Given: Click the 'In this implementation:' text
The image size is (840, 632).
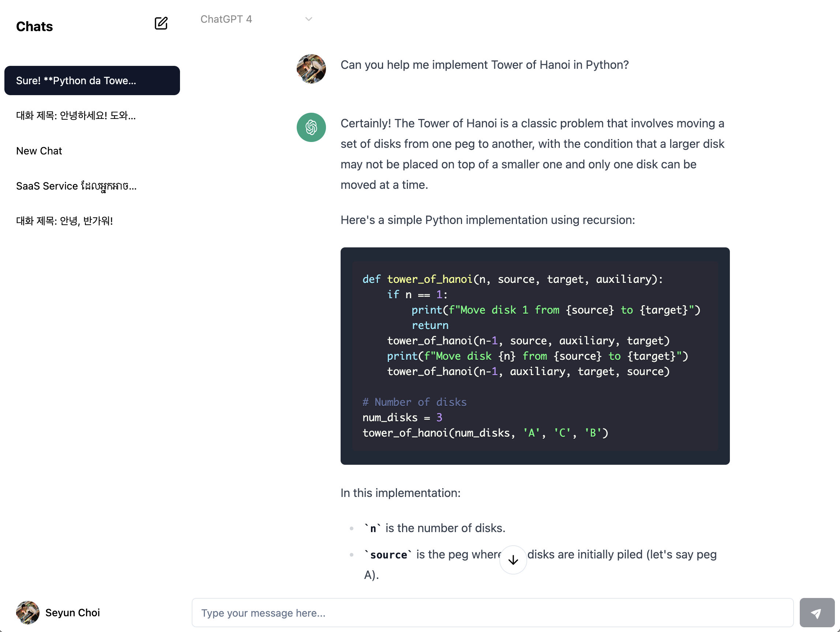Looking at the screenshot, I should click(400, 493).
